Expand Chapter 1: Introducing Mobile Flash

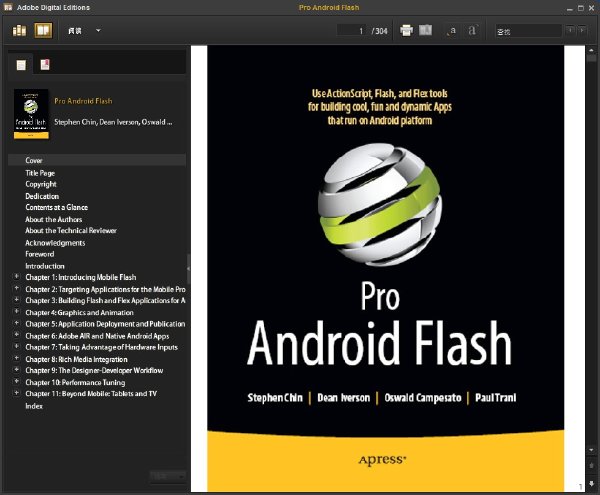(16, 276)
